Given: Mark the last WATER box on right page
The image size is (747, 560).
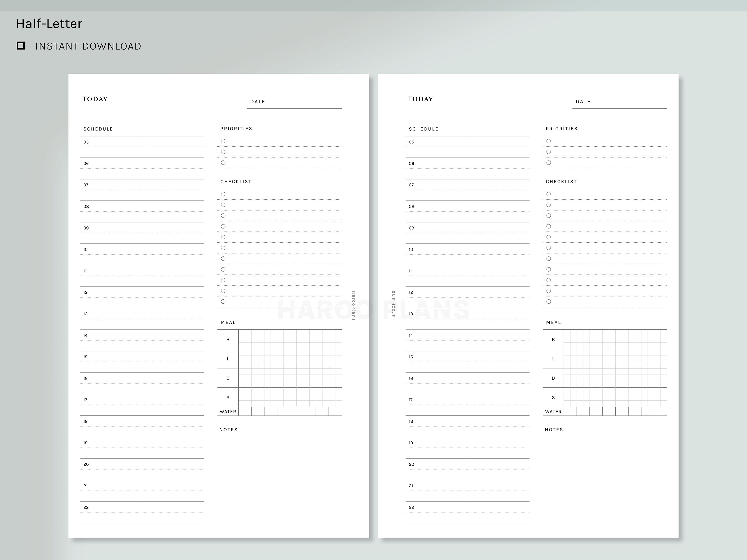Looking at the screenshot, I should tap(661, 411).
